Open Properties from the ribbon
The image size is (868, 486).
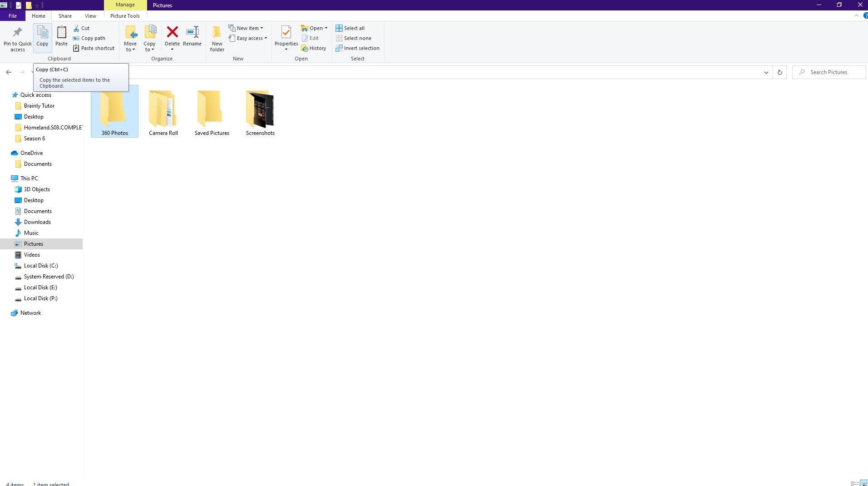[x=286, y=33]
